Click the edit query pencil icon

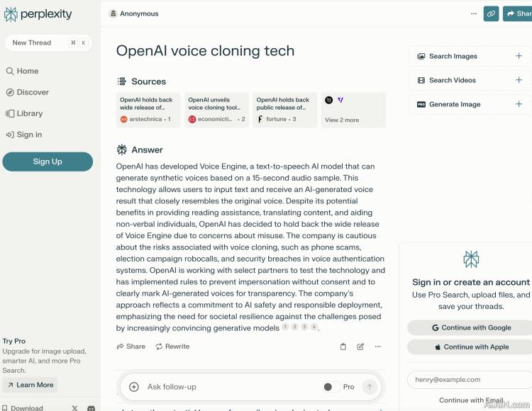click(x=360, y=347)
